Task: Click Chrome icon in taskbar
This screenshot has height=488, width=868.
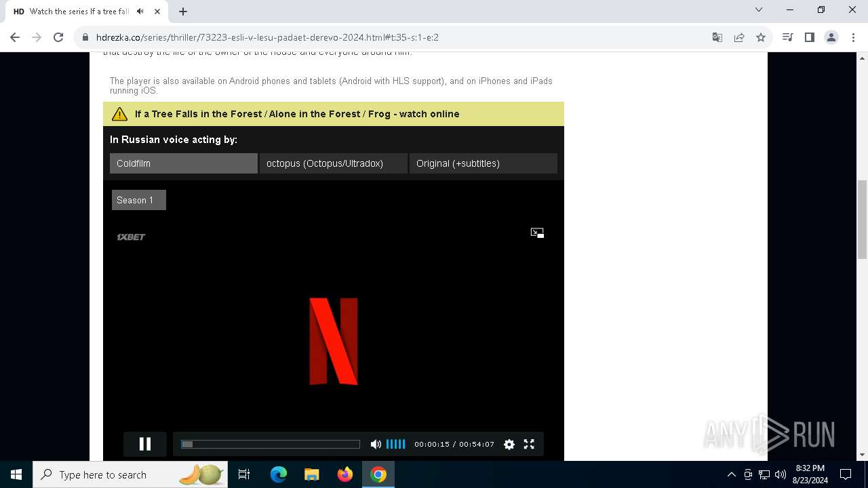Action: click(378, 474)
